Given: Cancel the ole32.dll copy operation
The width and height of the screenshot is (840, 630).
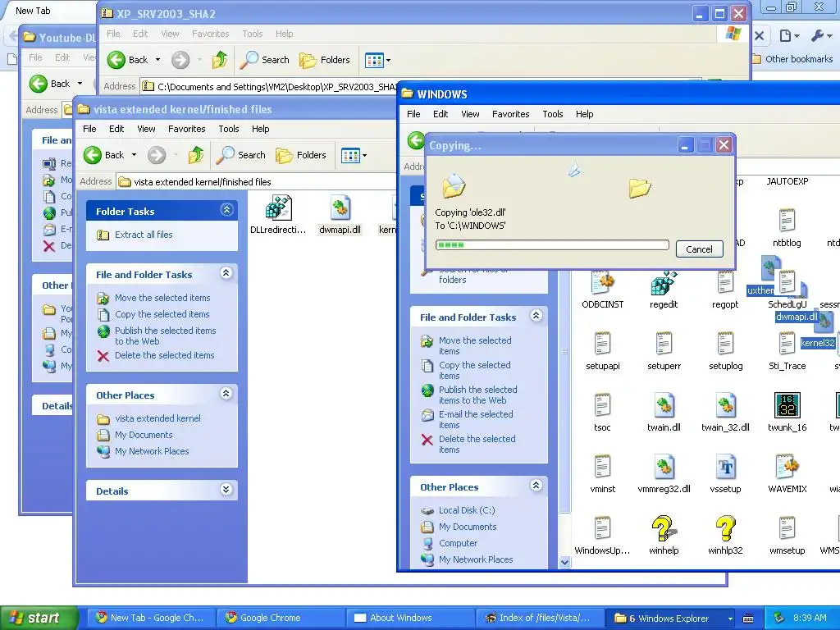Looking at the screenshot, I should point(699,249).
